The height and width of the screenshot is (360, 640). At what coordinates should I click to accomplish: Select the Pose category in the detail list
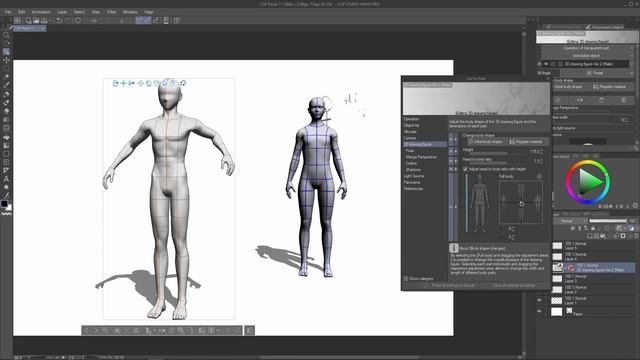pyautogui.click(x=409, y=151)
